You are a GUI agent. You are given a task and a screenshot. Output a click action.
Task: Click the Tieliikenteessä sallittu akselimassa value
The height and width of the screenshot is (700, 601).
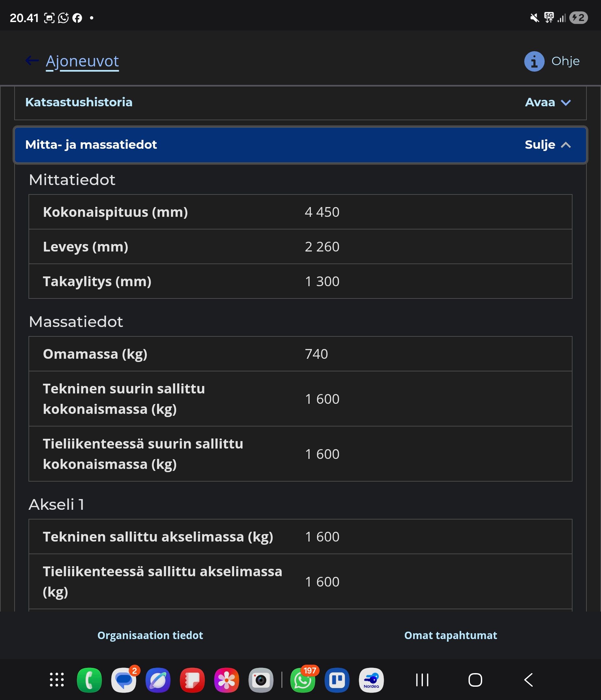(x=322, y=582)
